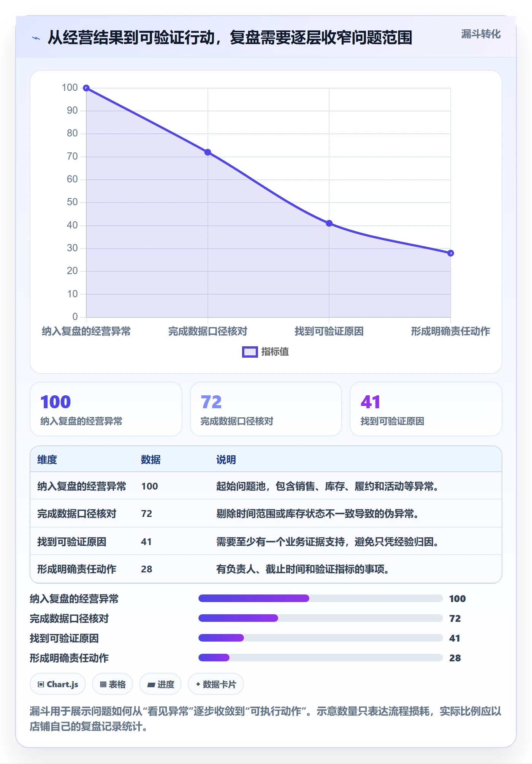
Task: Click the 说明 table column header
Action: tap(226, 460)
